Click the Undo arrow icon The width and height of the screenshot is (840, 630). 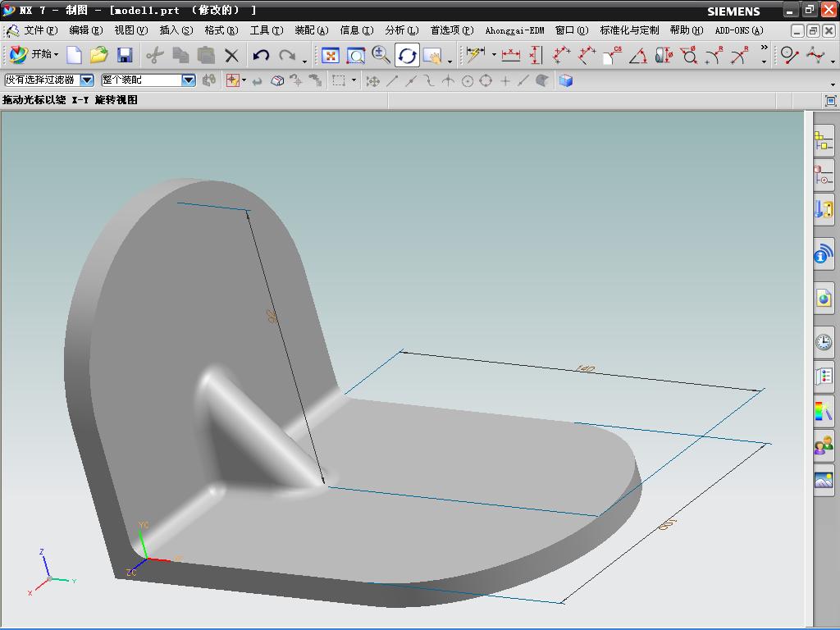coord(261,55)
